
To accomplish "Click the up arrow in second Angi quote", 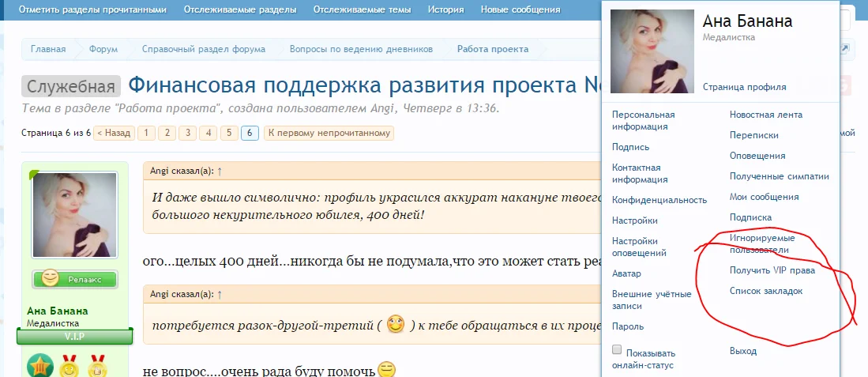I will (220, 295).
